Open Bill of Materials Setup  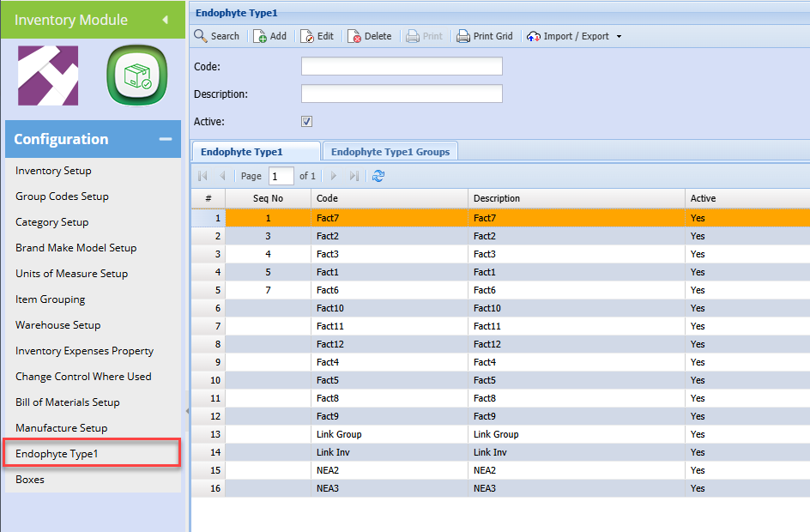pos(68,402)
